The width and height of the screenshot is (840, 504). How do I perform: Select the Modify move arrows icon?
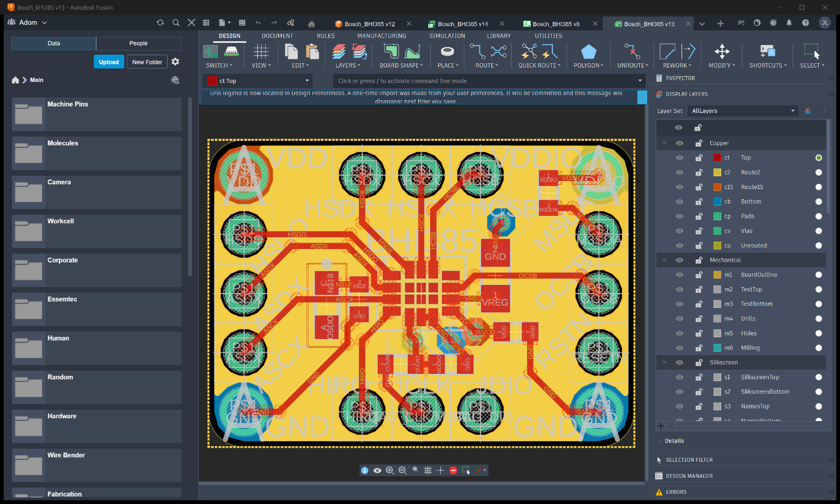722,52
